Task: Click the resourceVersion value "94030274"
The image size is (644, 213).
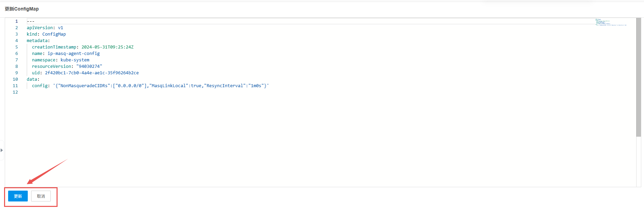Action: [89, 66]
